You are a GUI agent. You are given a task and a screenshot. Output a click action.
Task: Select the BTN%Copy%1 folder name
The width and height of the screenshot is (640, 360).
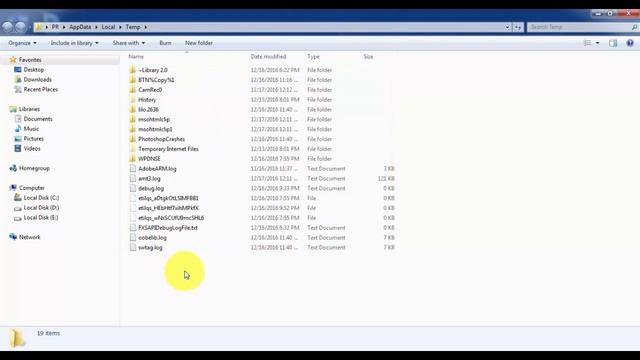(156, 80)
